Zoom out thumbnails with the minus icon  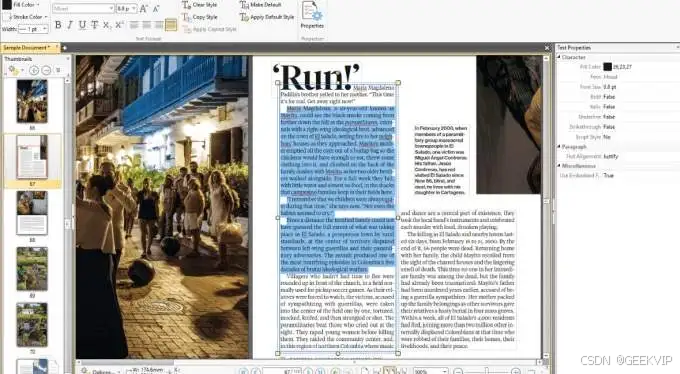pyautogui.click(x=46, y=70)
